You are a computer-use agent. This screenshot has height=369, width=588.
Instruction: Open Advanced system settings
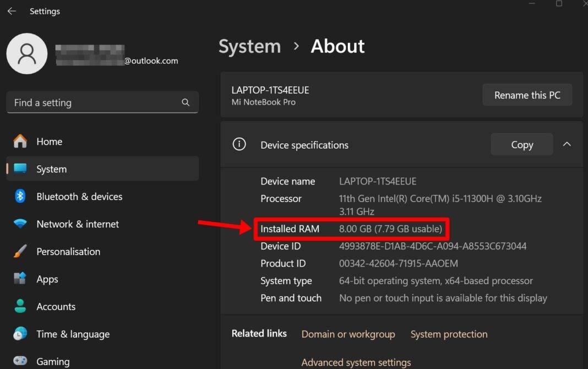click(x=356, y=362)
